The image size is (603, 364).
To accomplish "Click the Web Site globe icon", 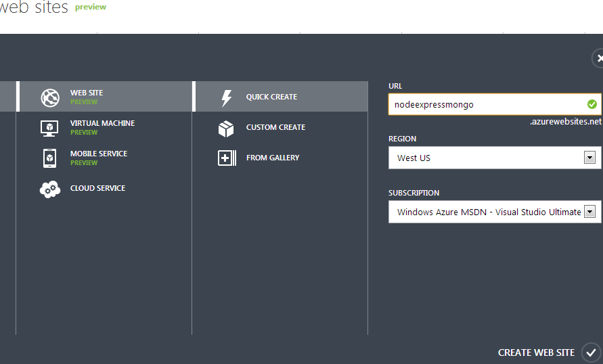I will (50, 97).
